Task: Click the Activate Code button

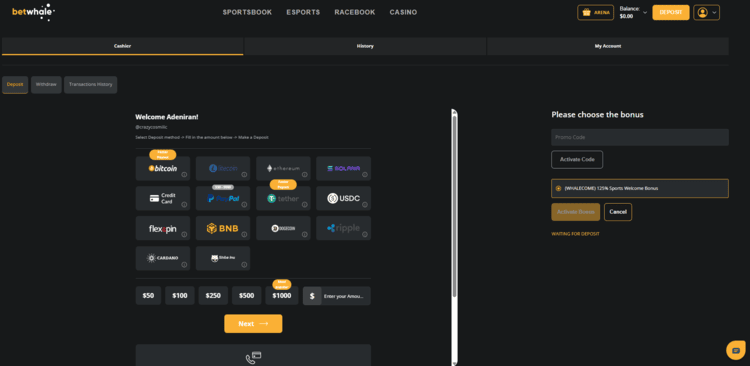Action: point(577,160)
